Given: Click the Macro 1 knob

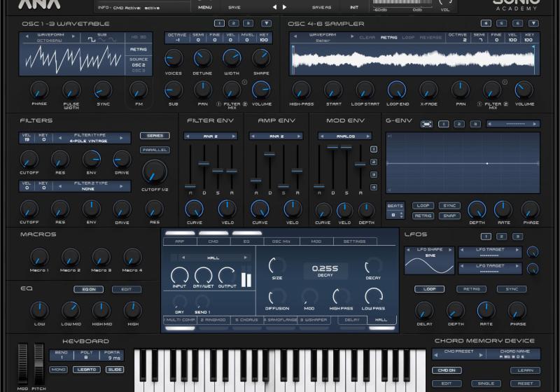Looking at the screenshot, I should [39, 257].
